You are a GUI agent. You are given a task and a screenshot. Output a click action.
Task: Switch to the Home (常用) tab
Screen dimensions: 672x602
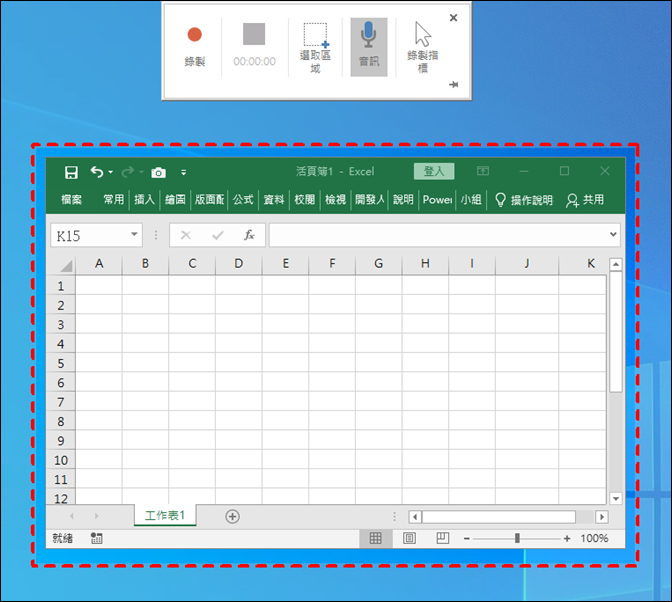pyautogui.click(x=114, y=199)
